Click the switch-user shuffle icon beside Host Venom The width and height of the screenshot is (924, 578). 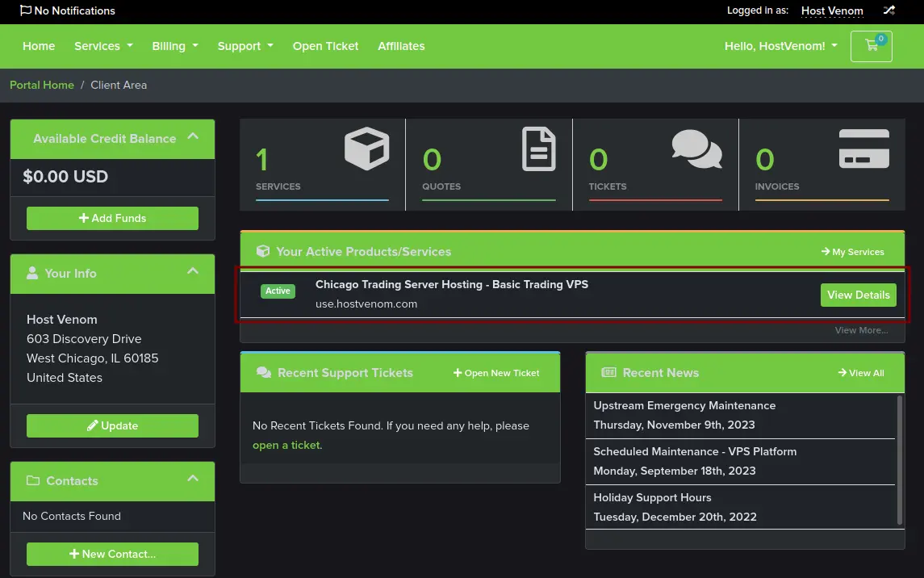[x=888, y=10]
